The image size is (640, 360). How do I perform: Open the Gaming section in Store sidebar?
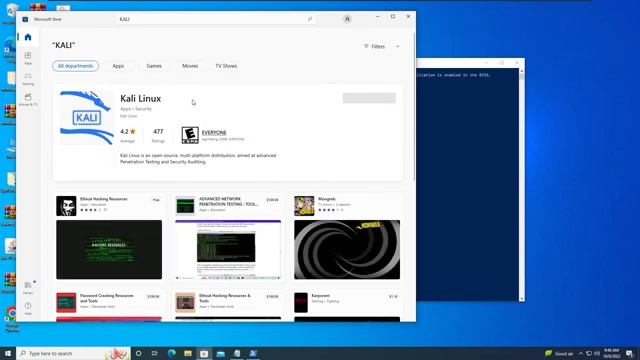(x=28, y=78)
